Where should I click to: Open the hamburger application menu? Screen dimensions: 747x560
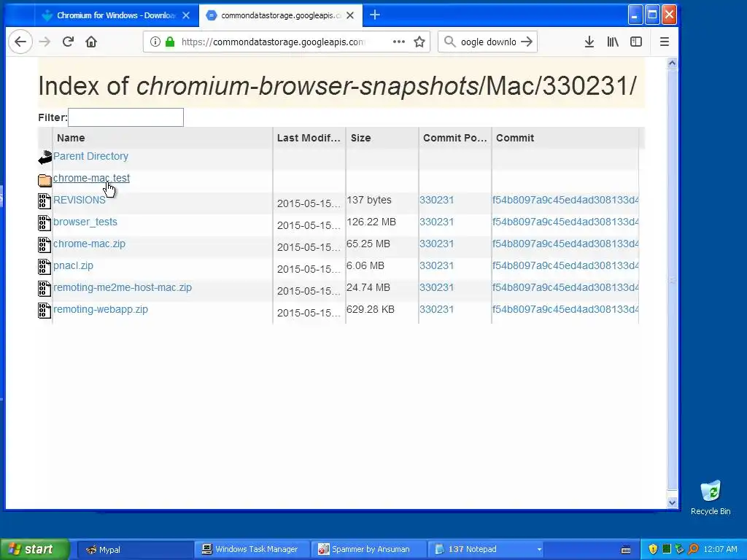point(664,42)
